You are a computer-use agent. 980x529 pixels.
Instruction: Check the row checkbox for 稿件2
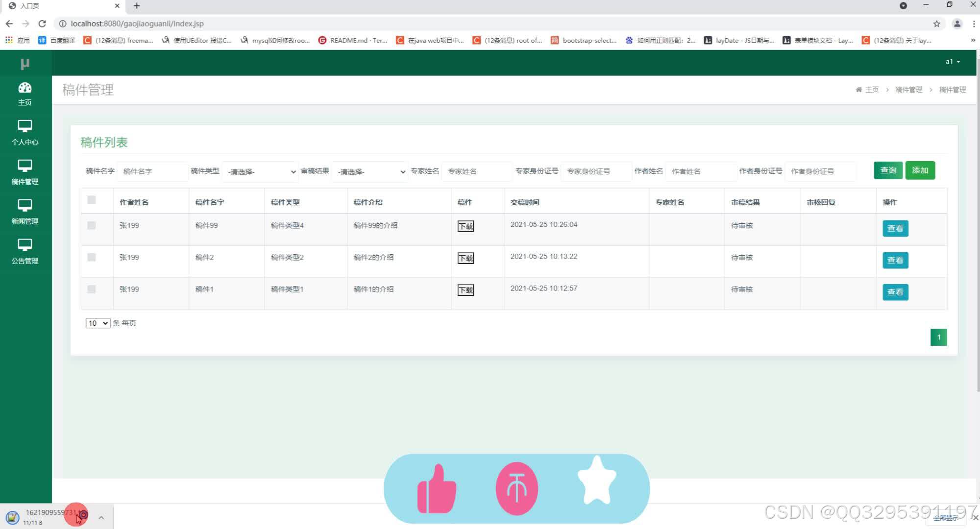pyautogui.click(x=92, y=257)
